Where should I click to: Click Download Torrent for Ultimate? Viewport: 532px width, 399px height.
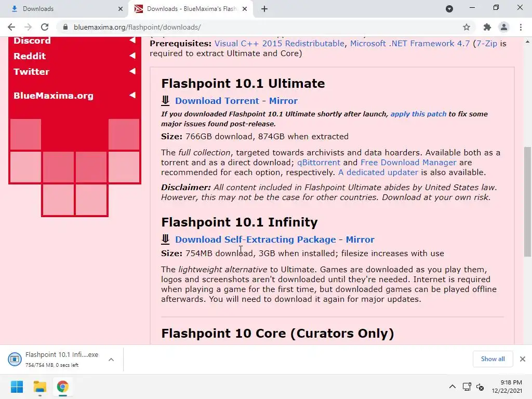click(x=217, y=101)
